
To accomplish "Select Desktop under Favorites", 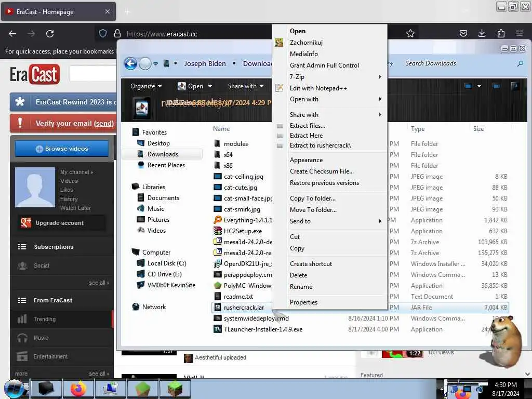I will coord(158,143).
